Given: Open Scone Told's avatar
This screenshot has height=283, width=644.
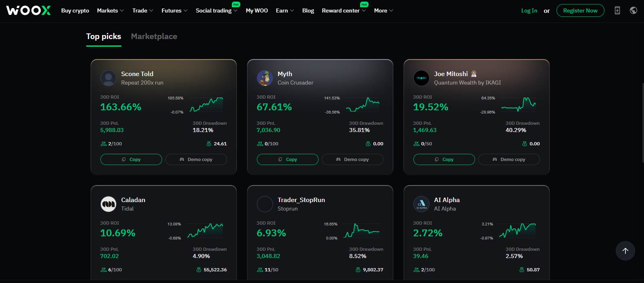Looking at the screenshot, I should [108, 78].
